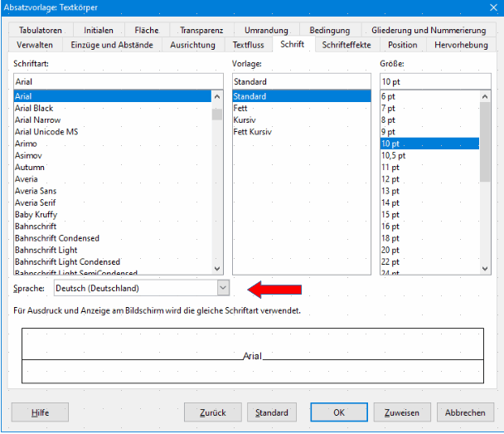504x434 pixels.
Task: Select Arial Black in font list
Action: tap(113, 108)
